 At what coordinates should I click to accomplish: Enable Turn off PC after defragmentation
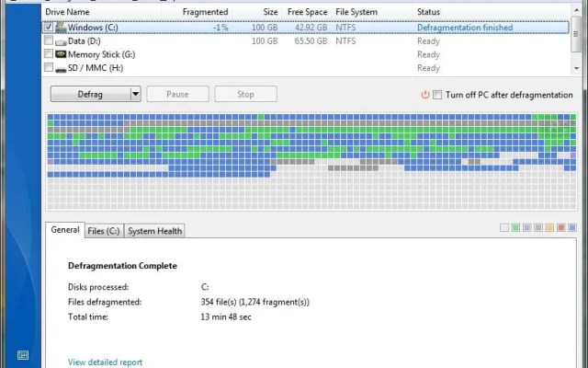[x=437, y=95]
